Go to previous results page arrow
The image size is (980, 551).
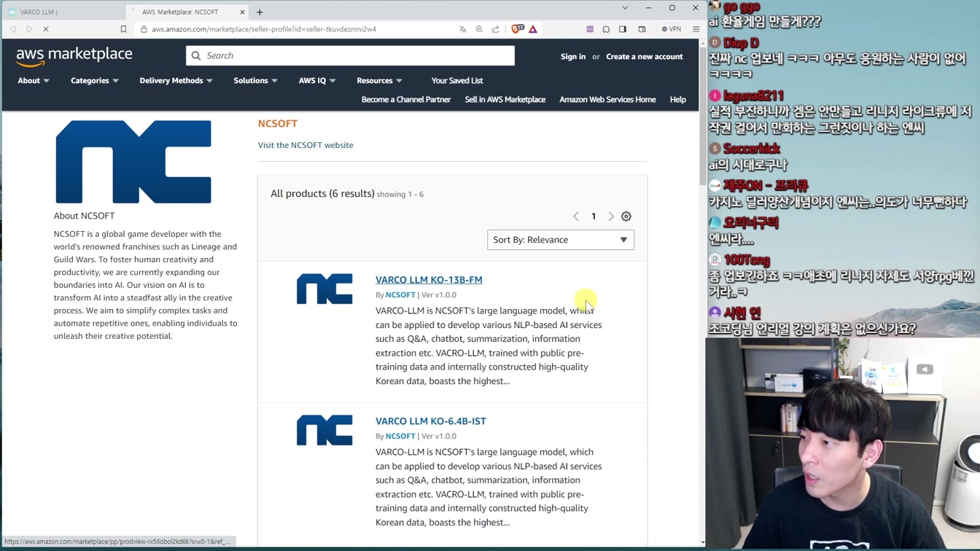click(x=576, y=216)
